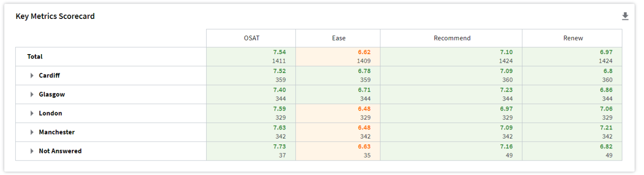Click Glasgow Ease score 6.71

point(364,90)
